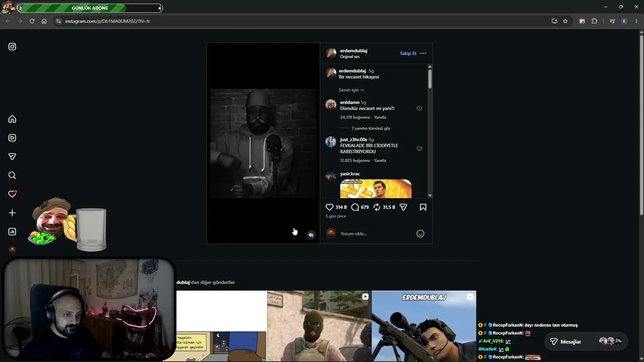The height and width of the screenshot is (362, 644).
Task: Share post via paper plane under the video
Action: tap(403, 207)
